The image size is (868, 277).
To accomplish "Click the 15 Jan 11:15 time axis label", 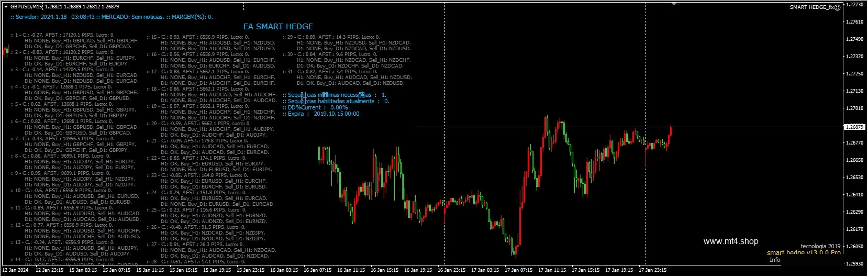I will (x=150, y=271).
